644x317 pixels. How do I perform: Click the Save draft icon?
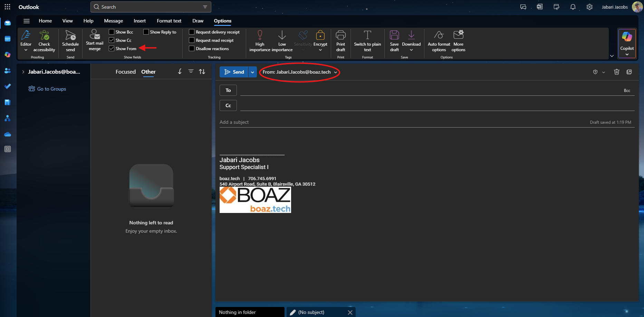point(394,35)
